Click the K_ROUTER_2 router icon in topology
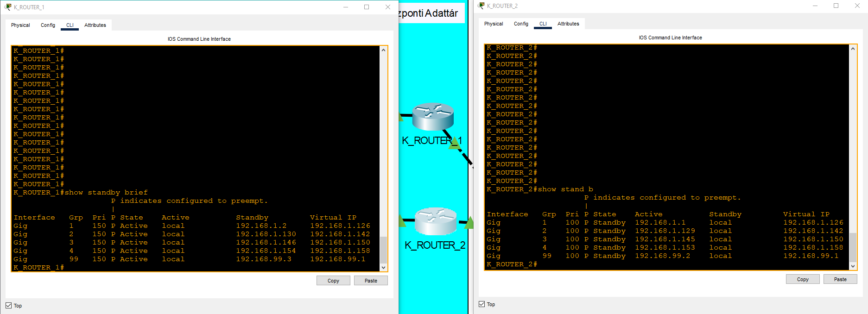The image size is (868, 314). pyautogui.click(x=435, y=221)
